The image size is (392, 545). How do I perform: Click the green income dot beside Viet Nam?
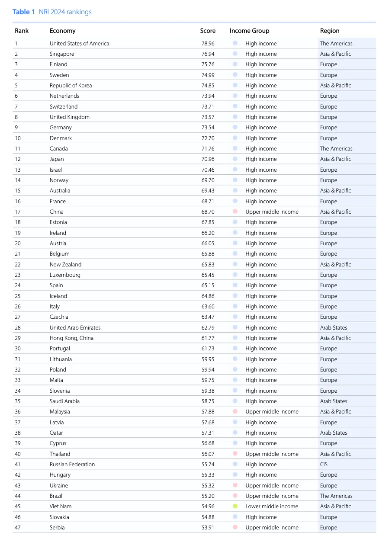(x=235, y=506)
